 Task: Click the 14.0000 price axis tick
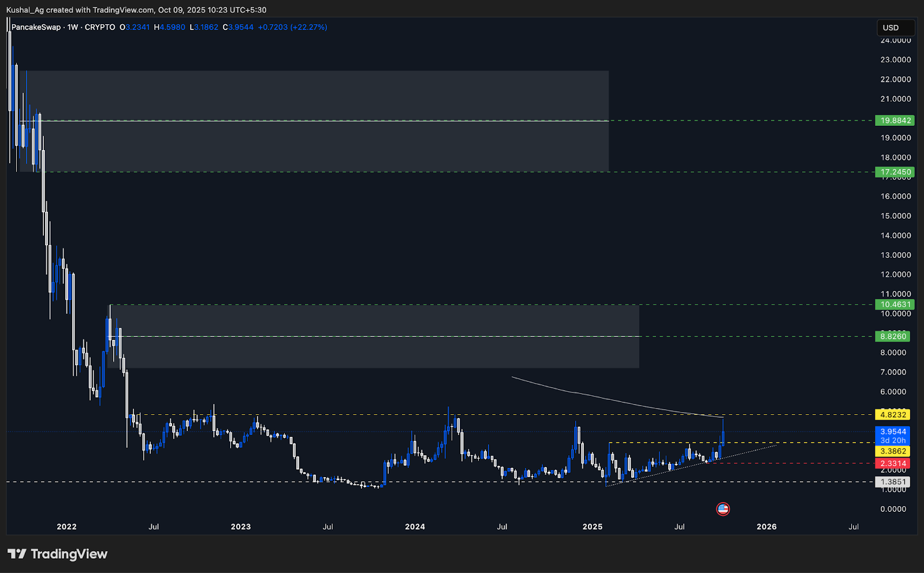(x=896, y=235)
